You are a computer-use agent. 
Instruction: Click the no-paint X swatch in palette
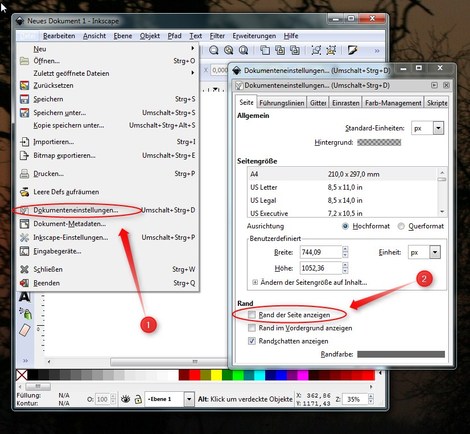22,375
